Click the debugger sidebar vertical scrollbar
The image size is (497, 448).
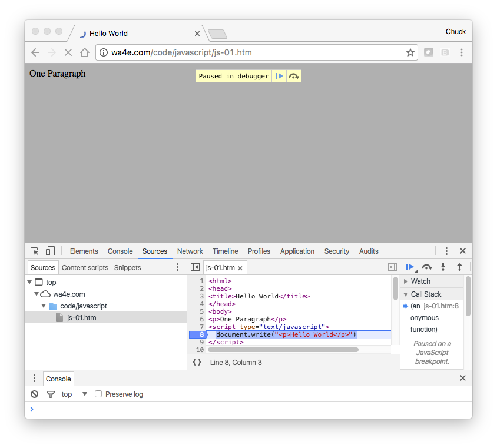click(468, 296)
